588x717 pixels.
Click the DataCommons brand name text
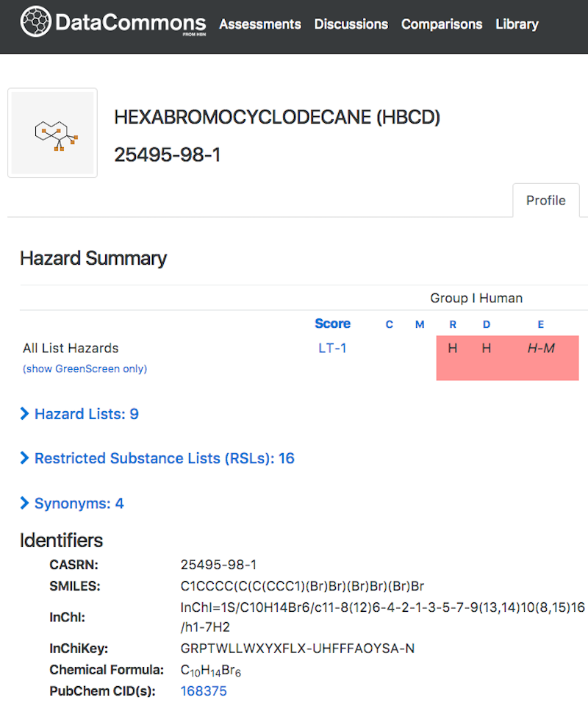pyautogui.click(x=130, y=24)
